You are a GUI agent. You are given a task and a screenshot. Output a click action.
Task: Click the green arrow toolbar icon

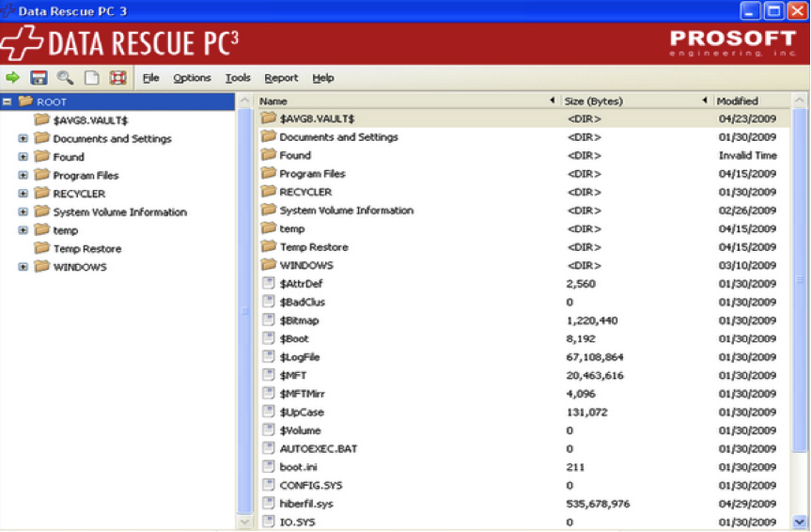tap(13, 78)
